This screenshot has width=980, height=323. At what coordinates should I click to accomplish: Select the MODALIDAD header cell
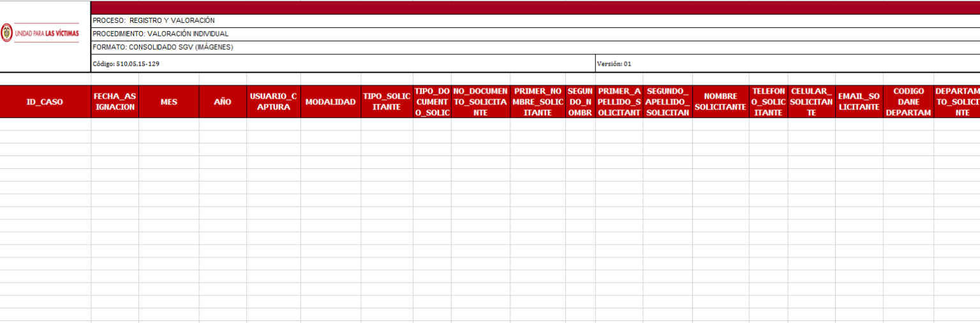(330, 101)
